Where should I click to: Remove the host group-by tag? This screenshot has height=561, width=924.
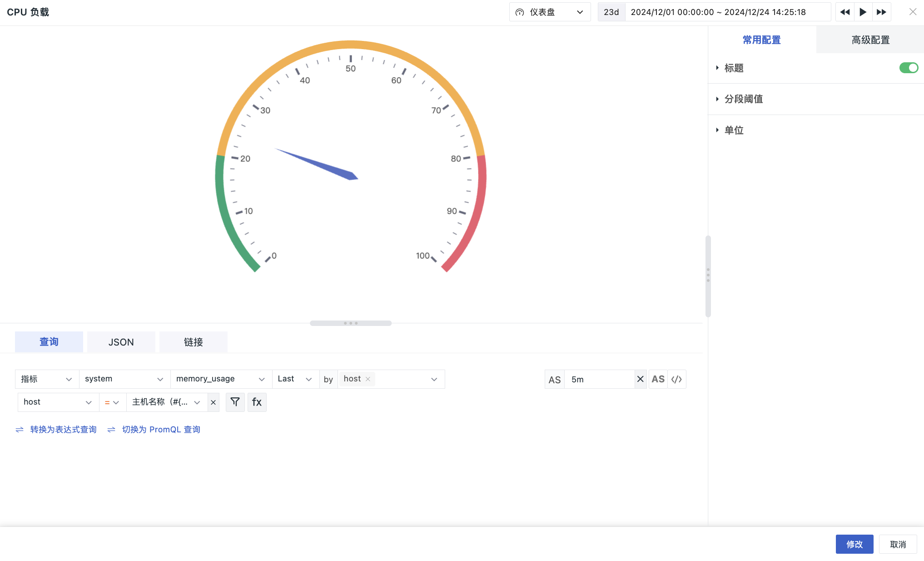tap(368, 379)
